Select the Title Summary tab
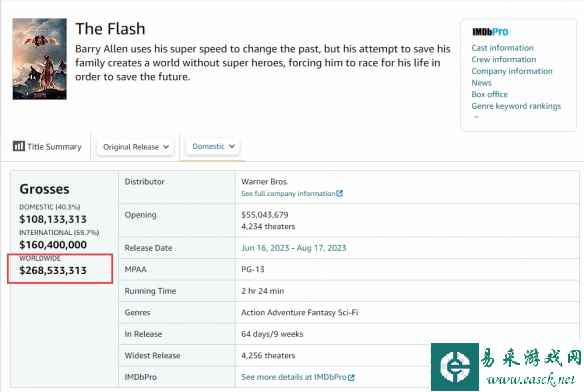Screen dimensions: 584x392 pyautogui.click(x=47, y=146)
